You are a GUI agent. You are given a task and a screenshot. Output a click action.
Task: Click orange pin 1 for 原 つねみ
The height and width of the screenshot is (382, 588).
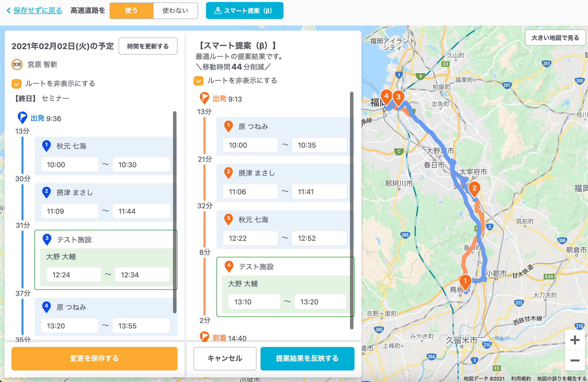point(228,126)
